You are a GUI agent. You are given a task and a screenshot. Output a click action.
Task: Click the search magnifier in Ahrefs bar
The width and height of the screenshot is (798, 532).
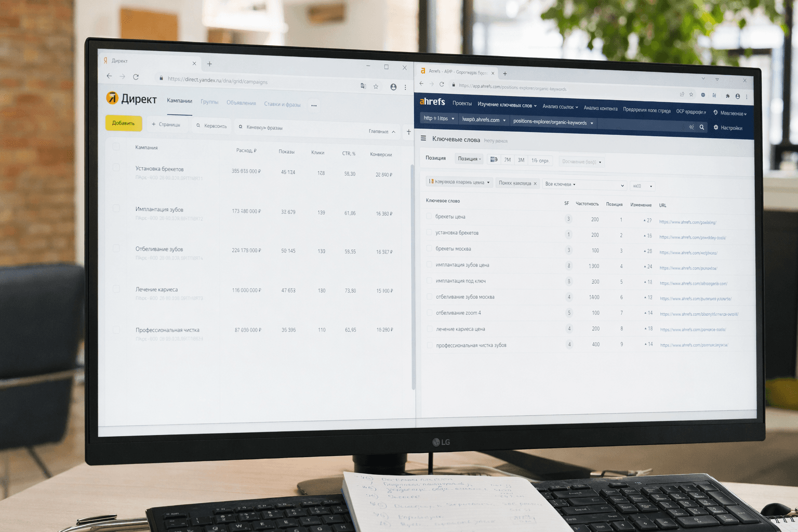[x=702, y=127]
